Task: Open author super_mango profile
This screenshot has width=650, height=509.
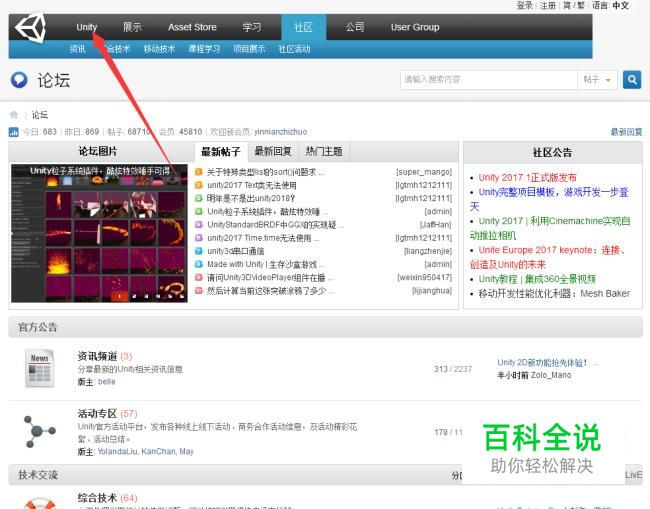Action: (x=424, y=172)
